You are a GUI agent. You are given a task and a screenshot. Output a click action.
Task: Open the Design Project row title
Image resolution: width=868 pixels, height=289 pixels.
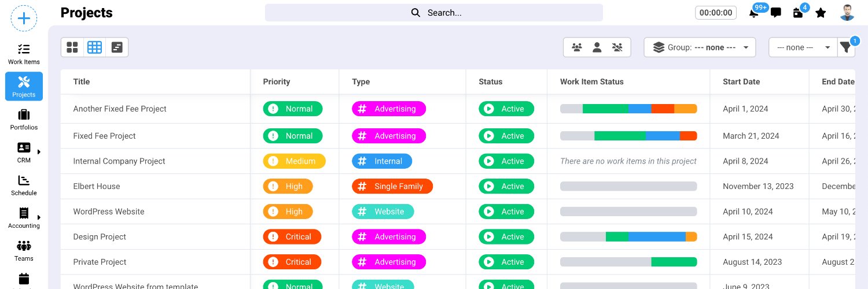point(100,236)
